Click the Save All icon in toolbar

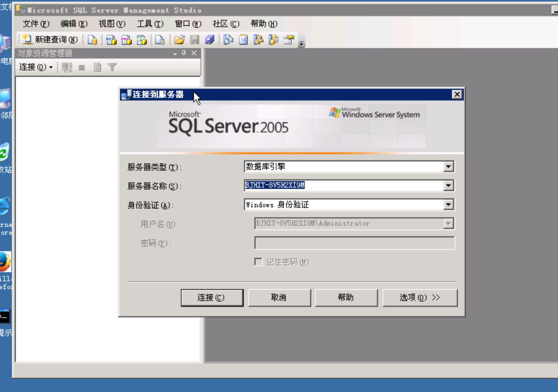210,39
